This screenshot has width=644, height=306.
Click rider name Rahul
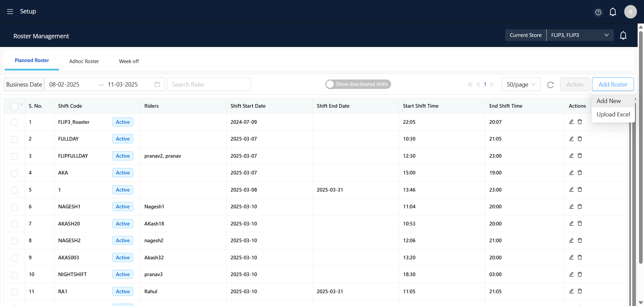point(151,292)
